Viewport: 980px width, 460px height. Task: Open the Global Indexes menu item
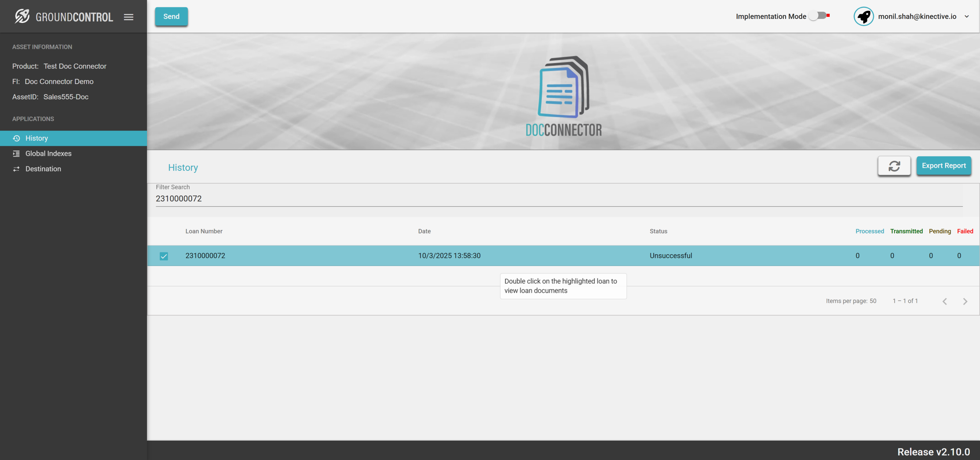pyautogui.click(x=48, y=154)
